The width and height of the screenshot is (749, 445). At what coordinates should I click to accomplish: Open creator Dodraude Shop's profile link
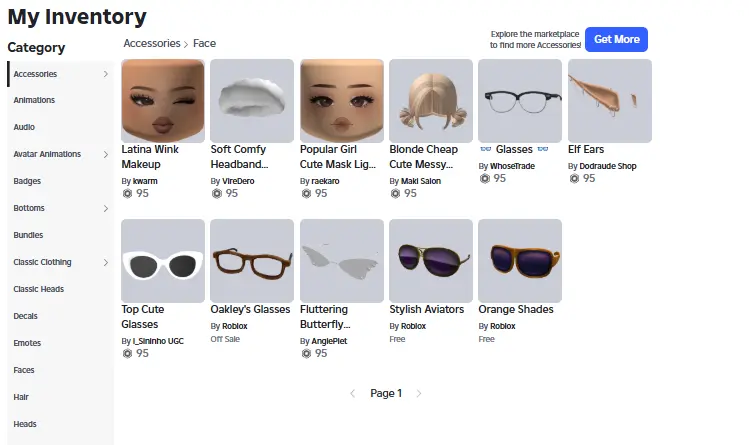pyautogui.click(x=608, y=166)
